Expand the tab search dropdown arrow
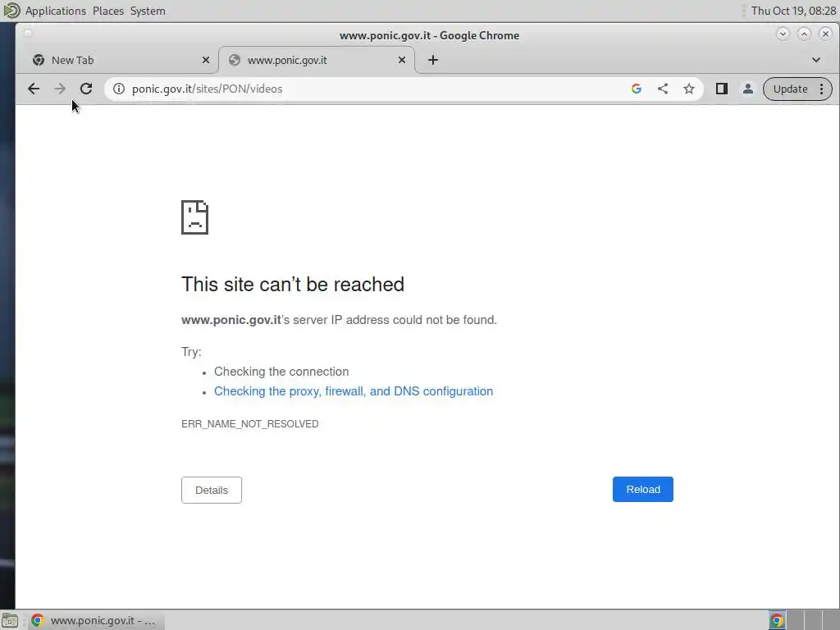This screenshot has width=840, height=630. click(816, 60)
